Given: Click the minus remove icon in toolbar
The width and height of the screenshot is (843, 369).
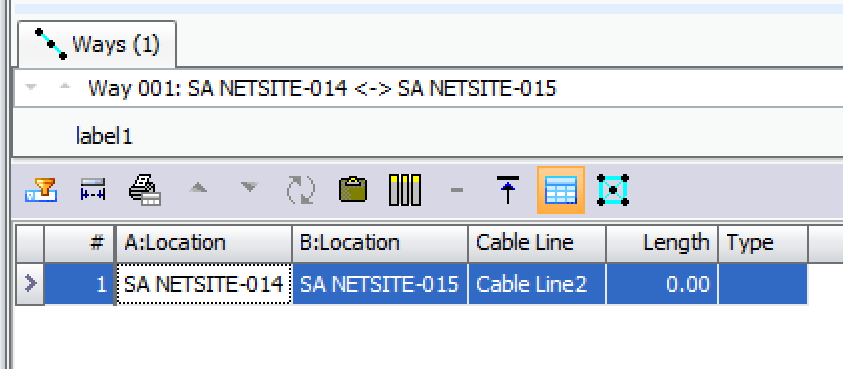Looking at the screenshot, I should pyautogui.click(x=456, y=190).
